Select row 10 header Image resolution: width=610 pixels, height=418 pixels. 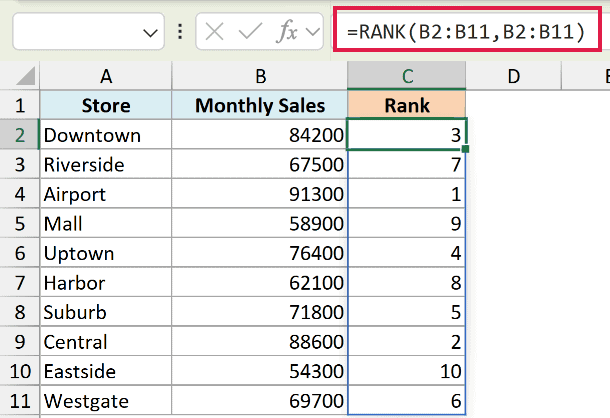point(20,371)
